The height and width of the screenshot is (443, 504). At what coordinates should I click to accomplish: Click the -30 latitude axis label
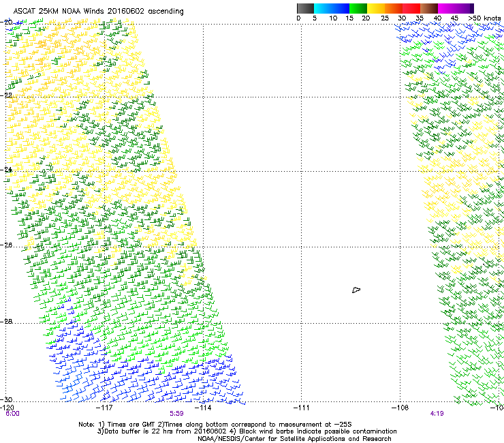[6, 399]
